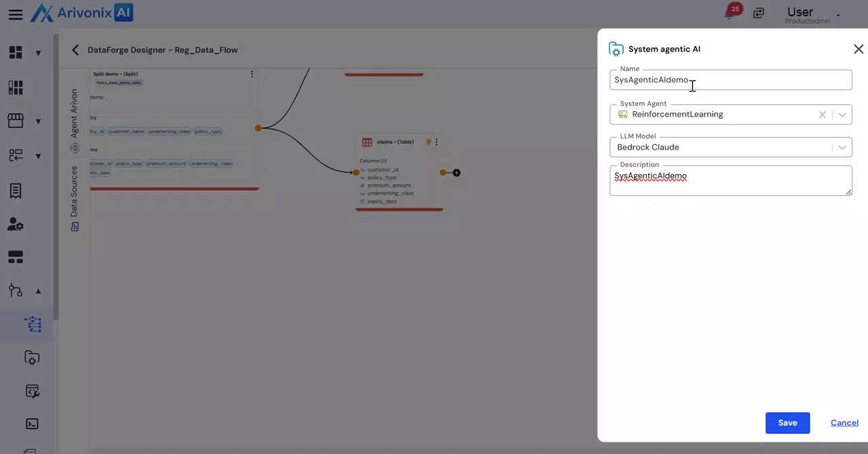Image resolution: width=868 pixels, height=454 pixels.
Task: Select the data flow designer sidebar icon
Action: tap(33, 325)
